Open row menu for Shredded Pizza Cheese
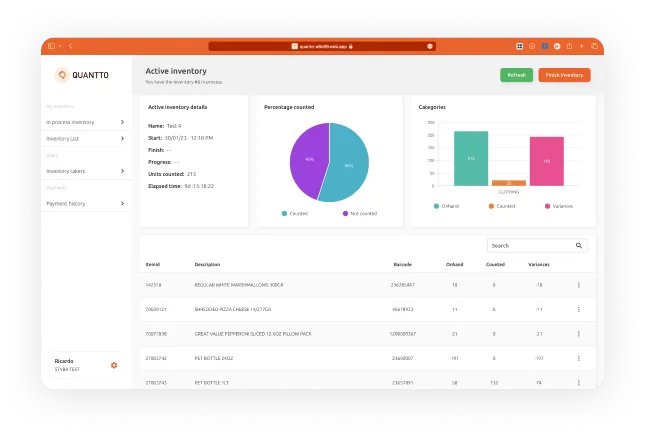The width and height of the screenshot is (645, 435). tap(579, 309)
